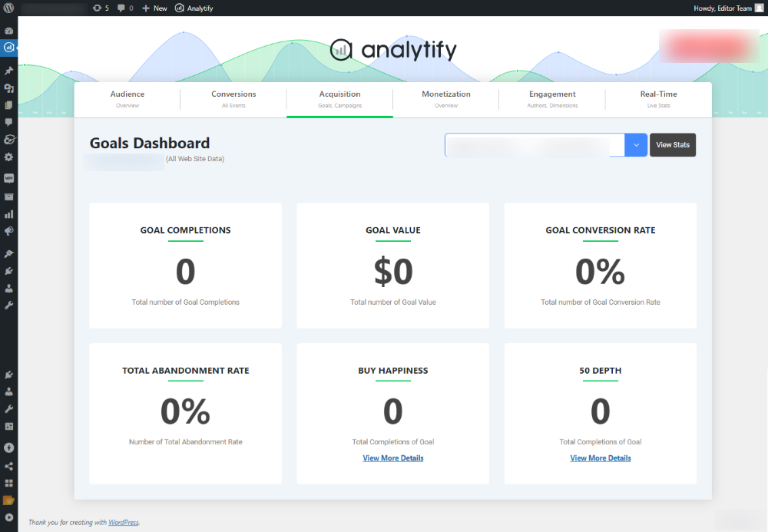
Task: Click the Goals Dashboard heading
Action: click(x=150, y=143)
